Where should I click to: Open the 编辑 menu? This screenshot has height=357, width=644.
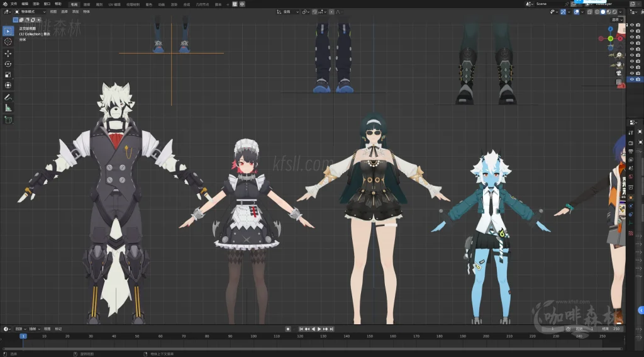[25, 4]
